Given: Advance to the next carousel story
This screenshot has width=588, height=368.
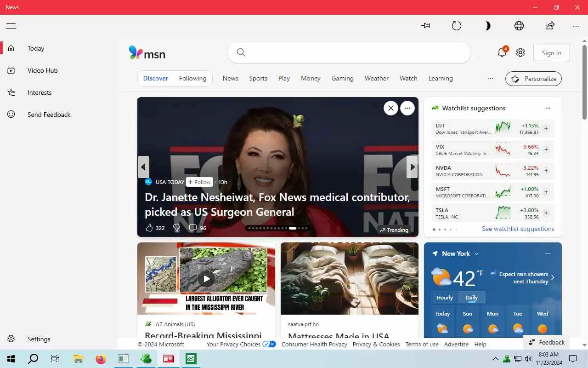Looking at the screenshot, I should click(x=412, y=167).
